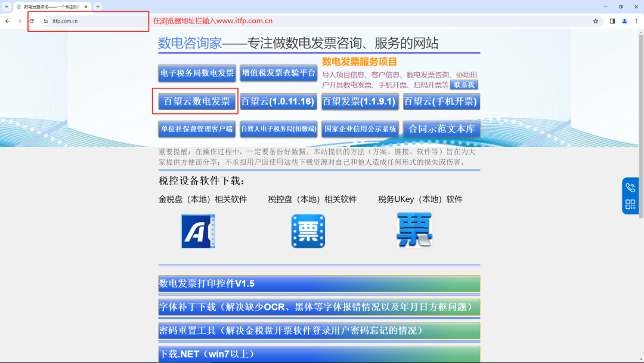Open 自然人电子税务局(扣缴端) button
Viewport: 644px width, 363px height.
click(278, 129)
